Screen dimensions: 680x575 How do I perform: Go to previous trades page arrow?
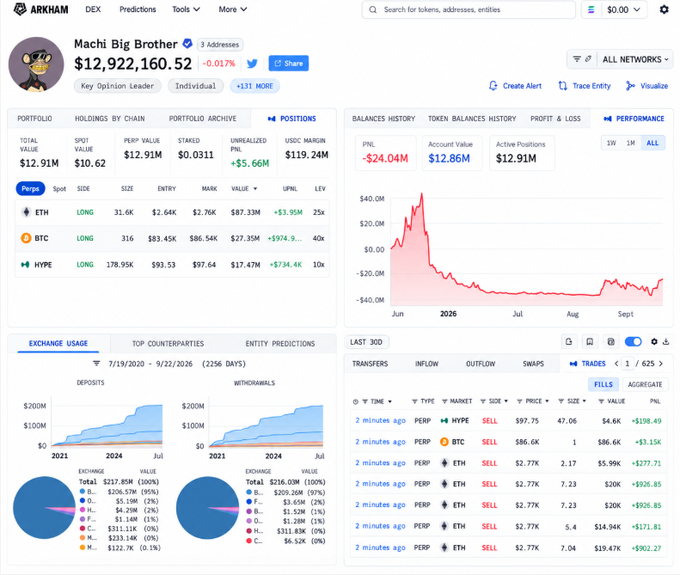(x=616, y=363)
